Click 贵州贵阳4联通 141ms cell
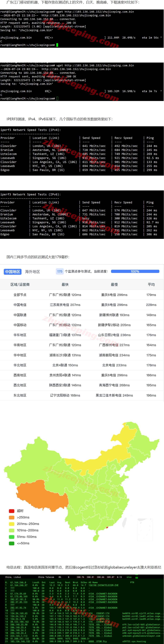The height and width of the screenshot is (644, 164). tap(65, 375)
